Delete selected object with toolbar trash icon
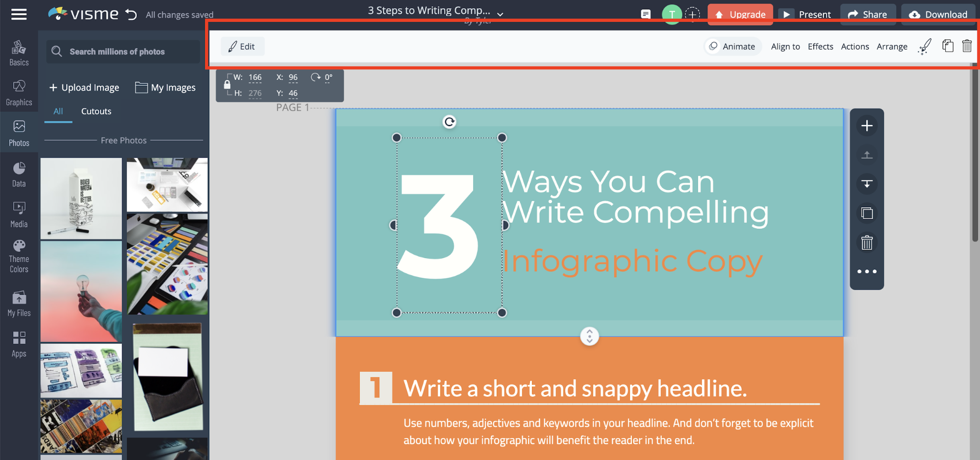Image resolution: width=980 pixels, height=460 pixels. (967, 46)
